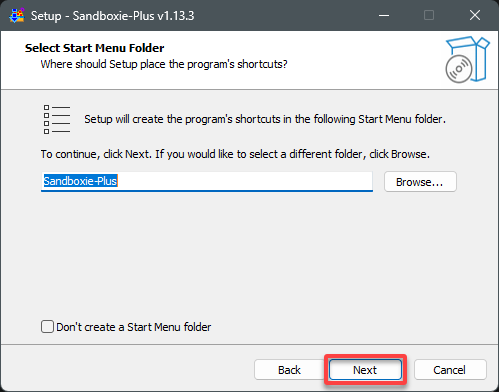Click the list icon beside setup description
The height and width of the screenshot is (392, 499).
(x=57, y=119)
